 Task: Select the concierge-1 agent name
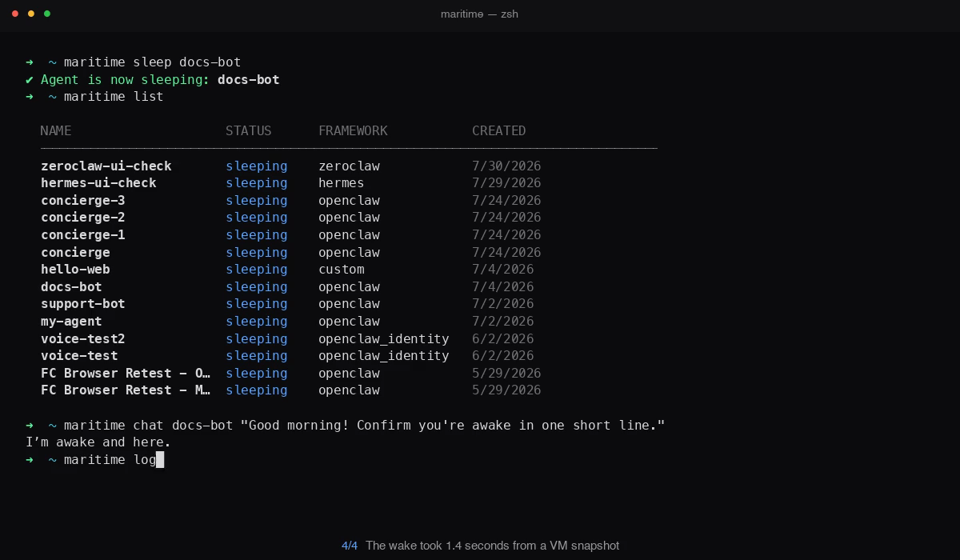click(83, 234)
